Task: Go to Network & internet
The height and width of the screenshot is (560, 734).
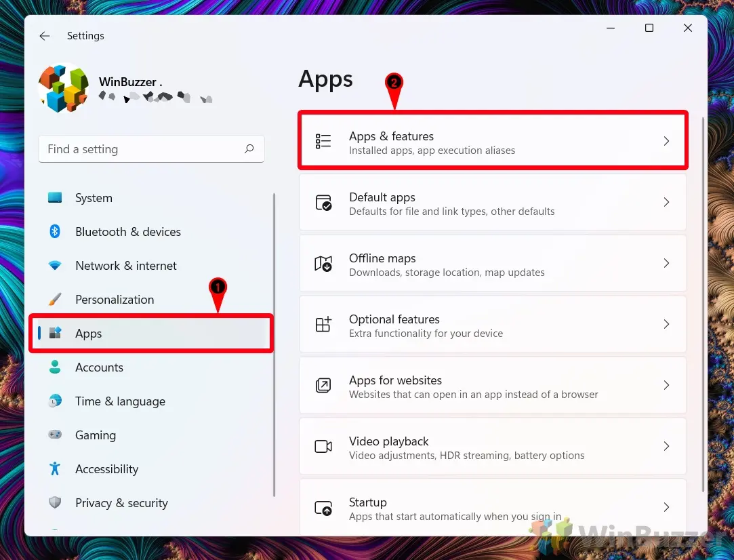Action: point(150,266)
